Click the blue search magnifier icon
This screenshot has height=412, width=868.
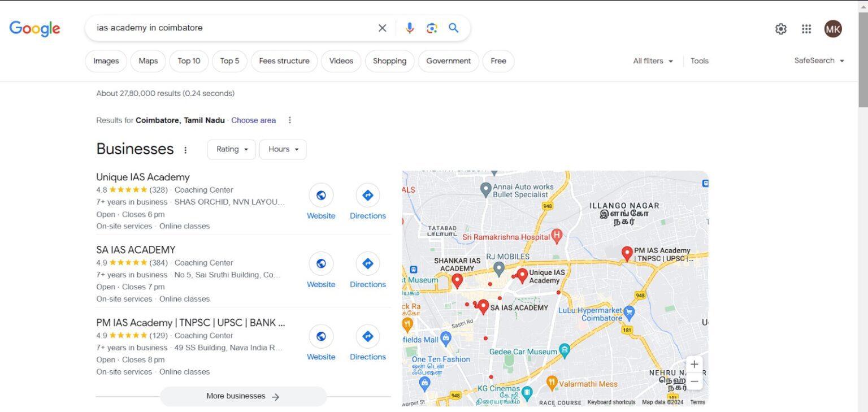(x=454, y=28)
